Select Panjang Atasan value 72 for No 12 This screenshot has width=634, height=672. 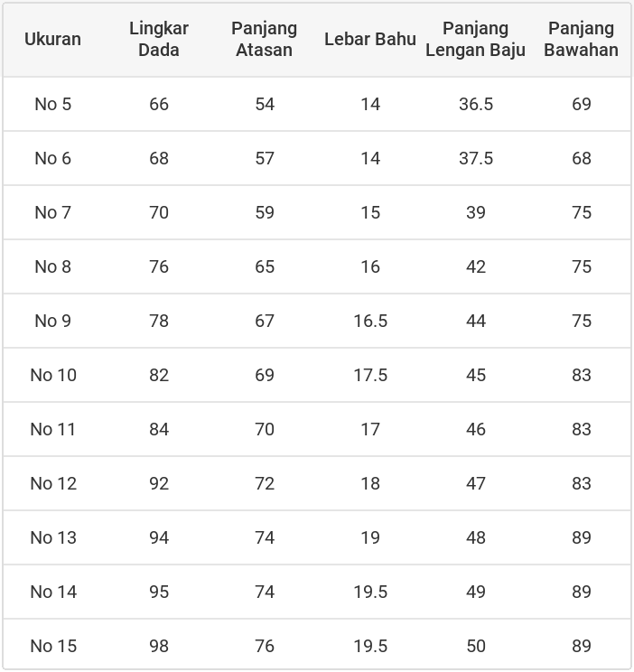point(265,483)
